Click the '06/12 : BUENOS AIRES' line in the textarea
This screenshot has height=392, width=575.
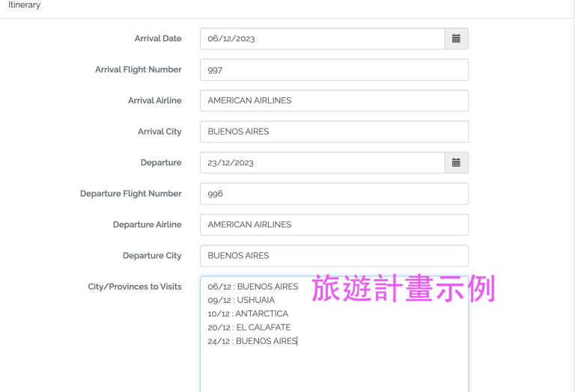(x=253, y=287)
